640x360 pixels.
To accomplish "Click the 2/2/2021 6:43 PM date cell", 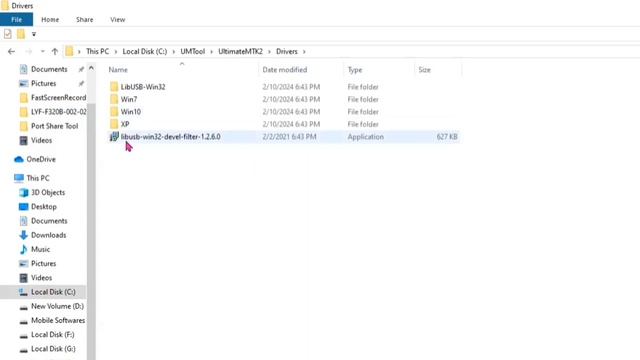I will 289,137.
